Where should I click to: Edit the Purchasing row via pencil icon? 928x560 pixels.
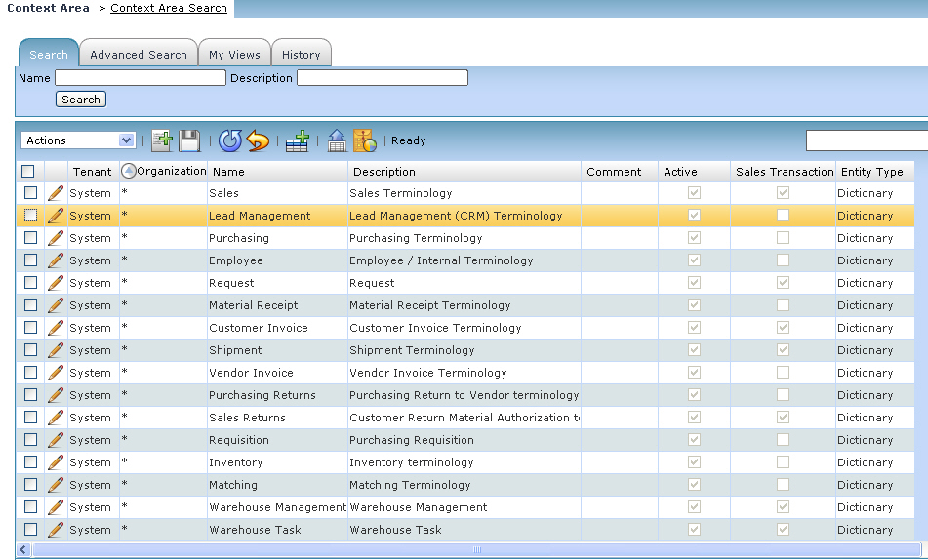[56, 238]
